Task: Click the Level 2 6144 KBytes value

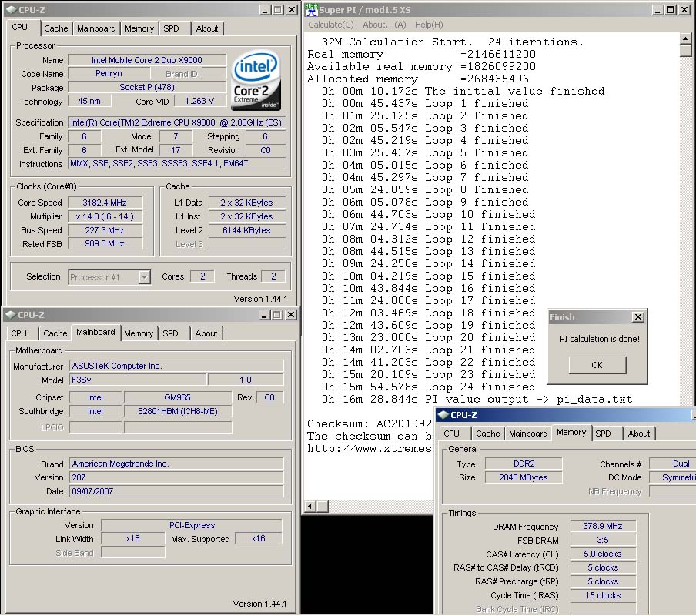Action: point(247,230)
